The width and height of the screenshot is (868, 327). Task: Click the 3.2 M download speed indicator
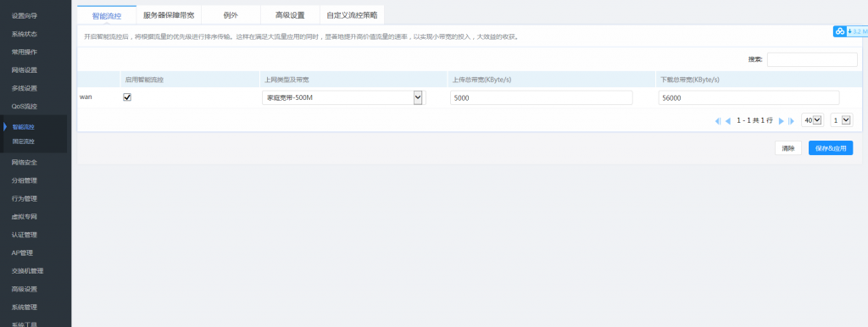857,31
